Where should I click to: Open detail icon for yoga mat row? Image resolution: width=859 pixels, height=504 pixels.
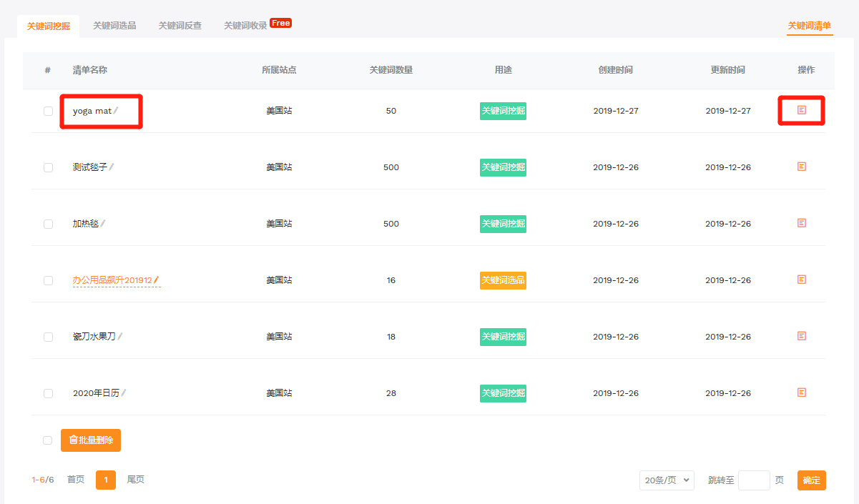[x=802, y=110]
